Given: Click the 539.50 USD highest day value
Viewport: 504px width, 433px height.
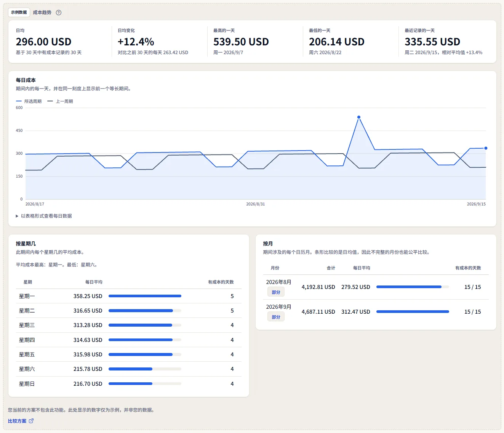Looking at the screenshot, I should tap(241, 42).
